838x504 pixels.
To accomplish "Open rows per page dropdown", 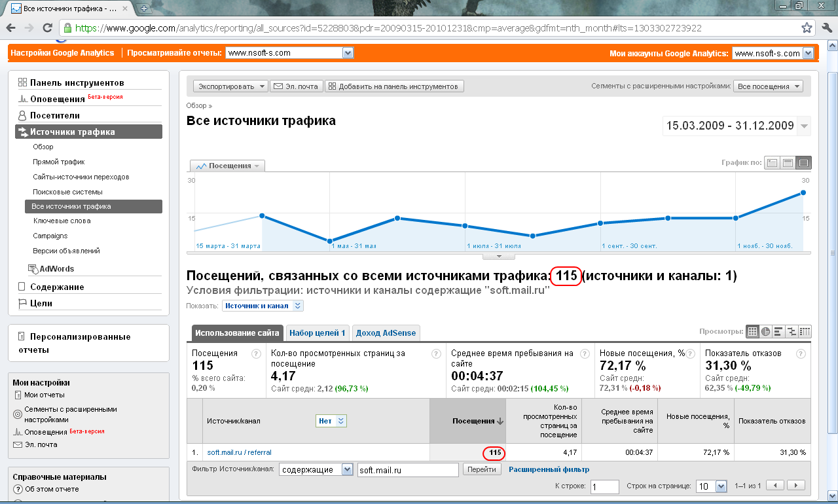I will click(x=712, y=486).
